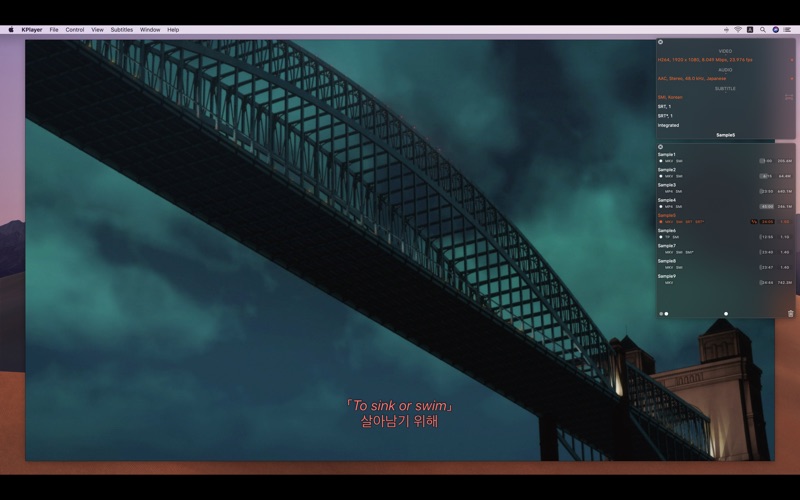The width and height of the screenshot is (800, 500).
Task: Open the Control Center icon
Action: [788, 30]
